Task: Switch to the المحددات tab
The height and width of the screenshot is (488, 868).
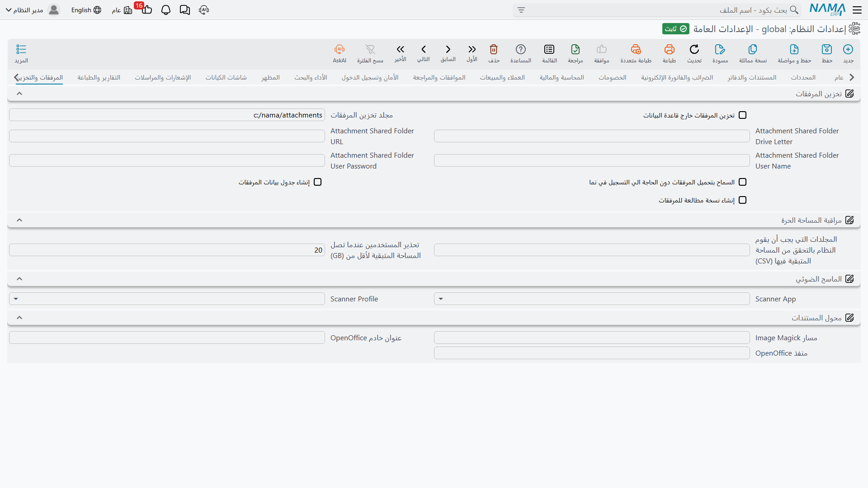Action: (x=803, y=78)
